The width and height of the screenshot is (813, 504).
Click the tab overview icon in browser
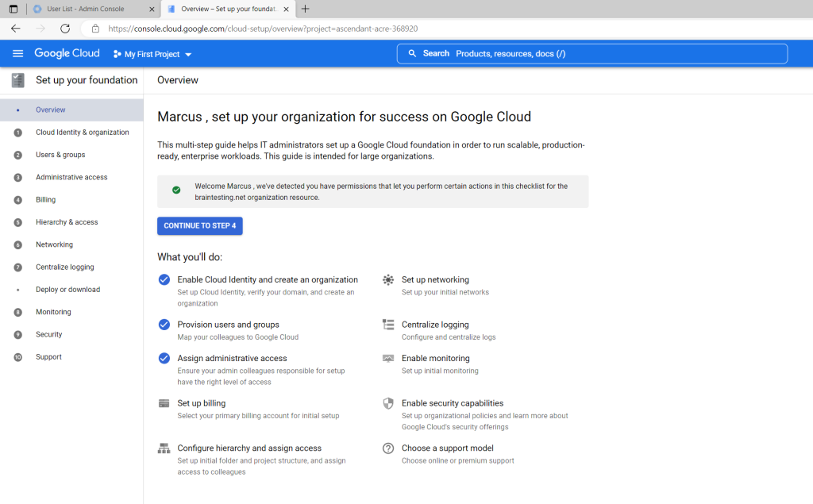[x=13, y=9]
